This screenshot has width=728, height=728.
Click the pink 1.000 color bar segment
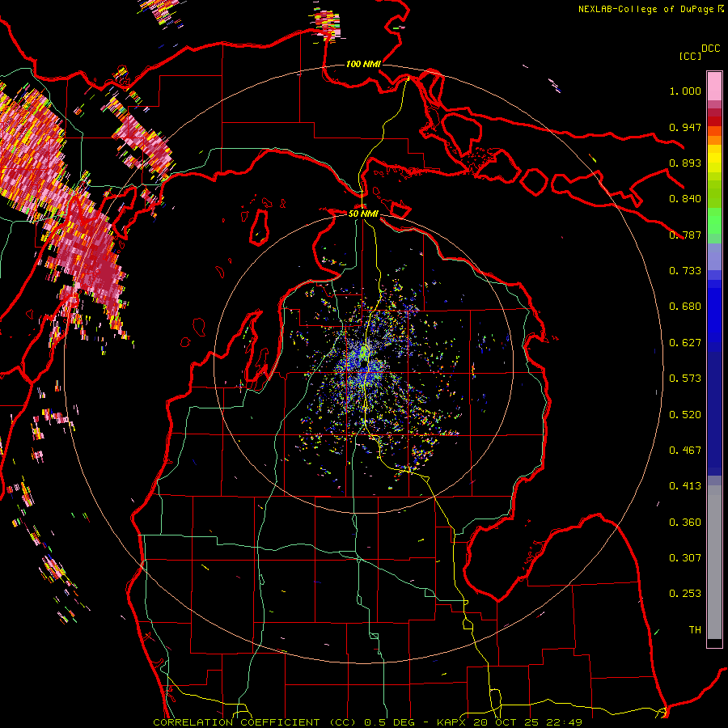pos(714,87)
